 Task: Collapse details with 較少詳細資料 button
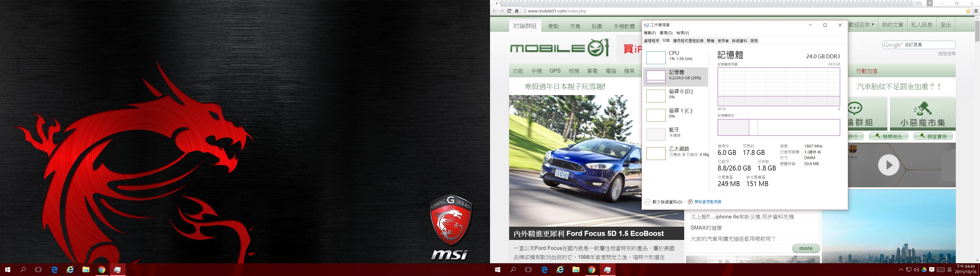click(x=664, y=202)
